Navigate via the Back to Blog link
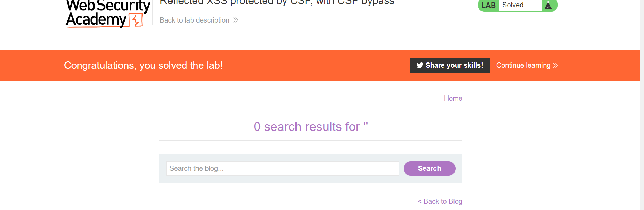The width and height of the screenshot is (644, 210). click(443, 201)
